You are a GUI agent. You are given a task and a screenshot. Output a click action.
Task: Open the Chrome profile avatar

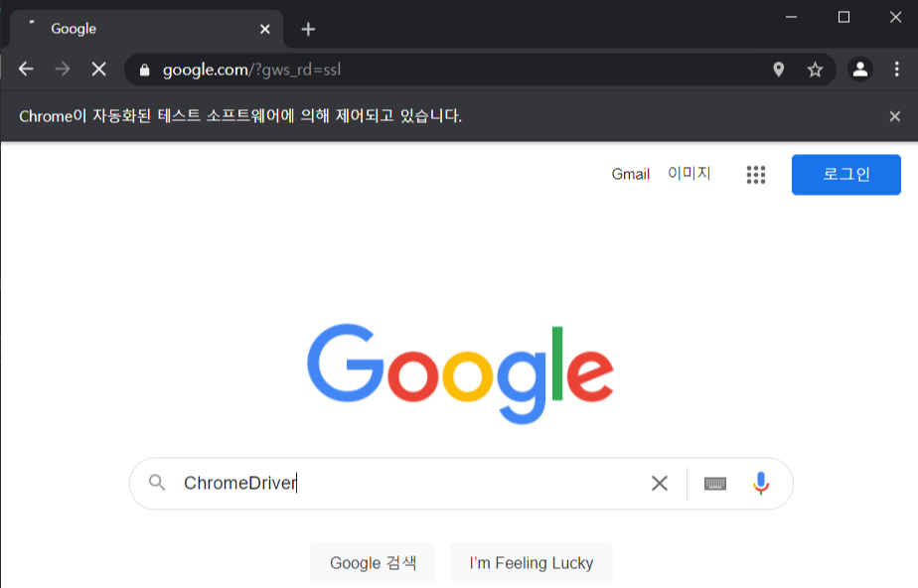point(860,70)
